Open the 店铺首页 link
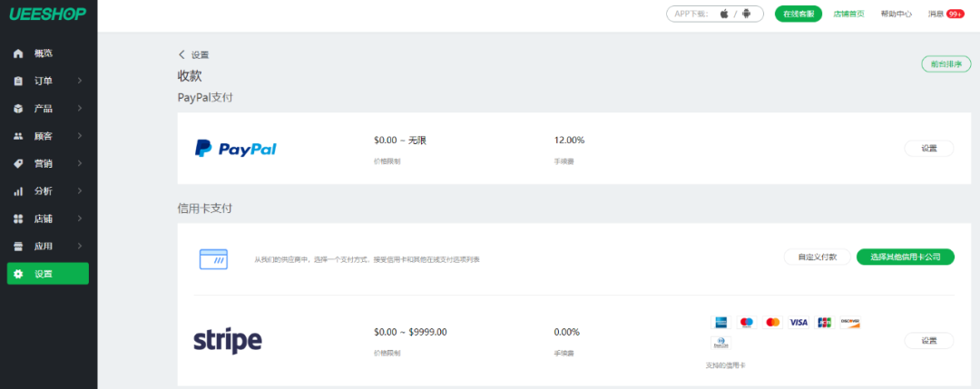This screenshot has height=389, width=980. pyautogui.click(x=848, y=14)
